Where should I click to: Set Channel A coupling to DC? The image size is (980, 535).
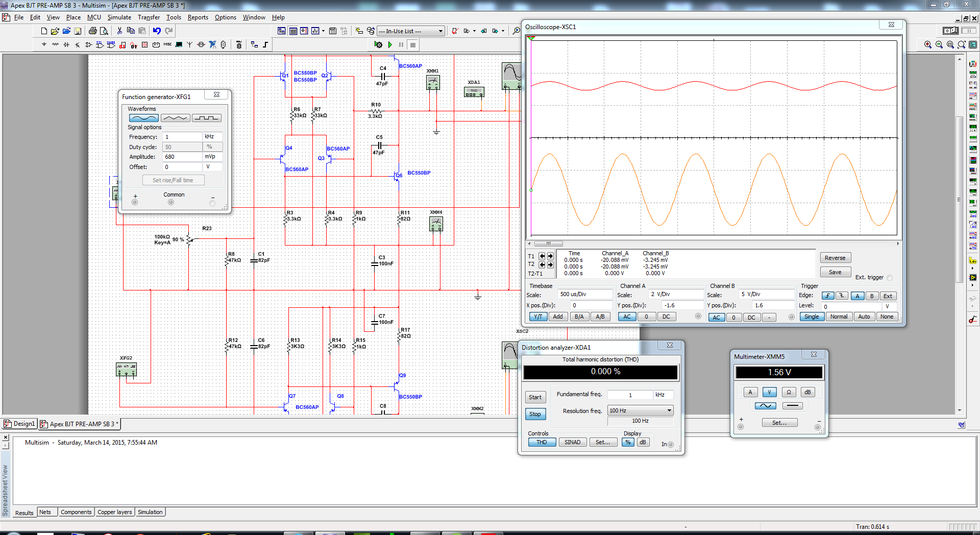coord(666,317)
